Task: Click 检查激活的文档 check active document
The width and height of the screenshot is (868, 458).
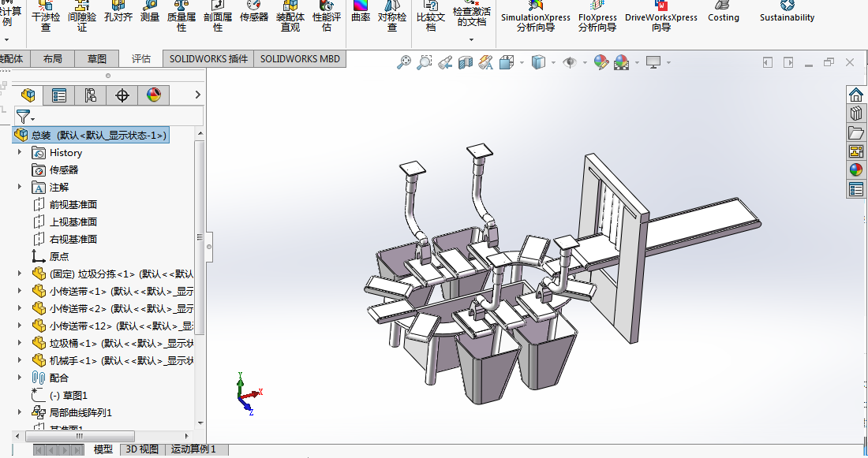Action: point(472,14)
